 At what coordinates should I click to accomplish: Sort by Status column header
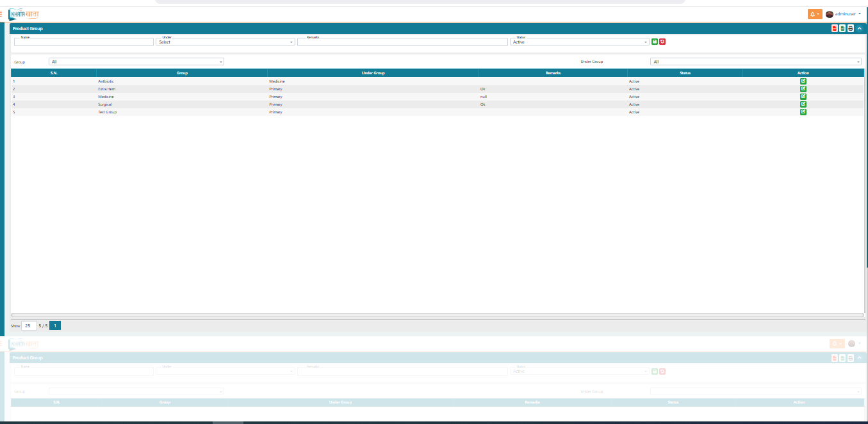[x=685, y=73]
